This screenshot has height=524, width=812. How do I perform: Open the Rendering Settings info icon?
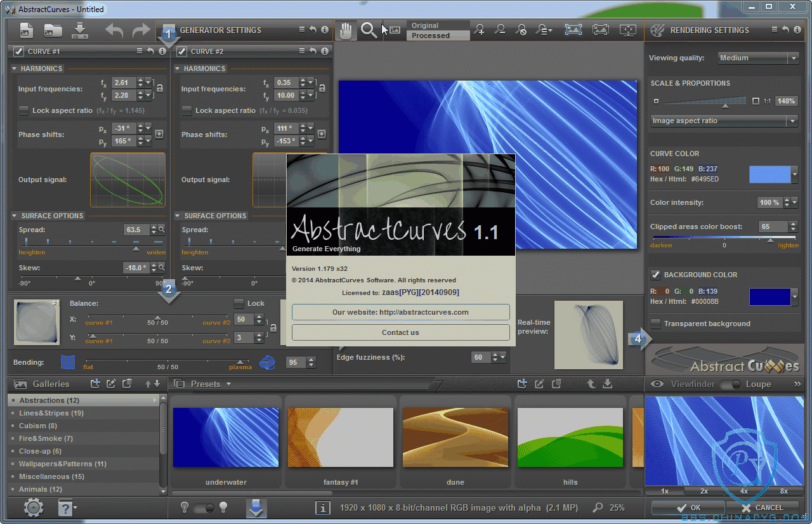(797, 30)
